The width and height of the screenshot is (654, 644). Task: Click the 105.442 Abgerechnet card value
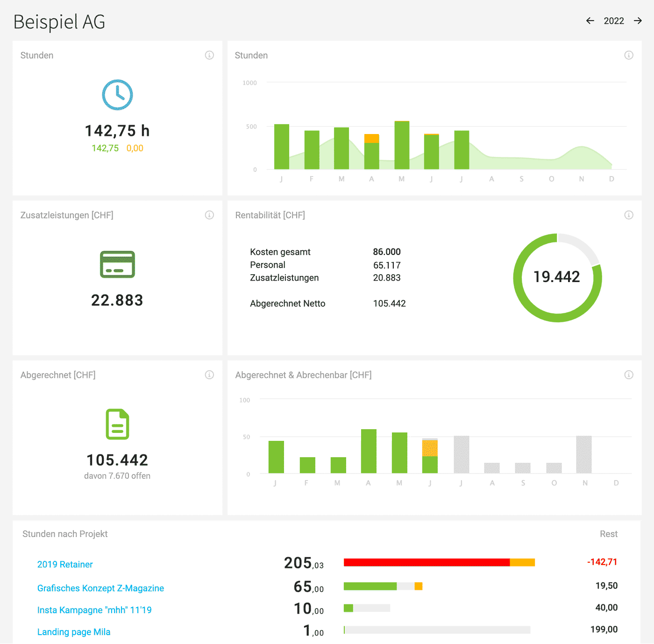[117, 460]
